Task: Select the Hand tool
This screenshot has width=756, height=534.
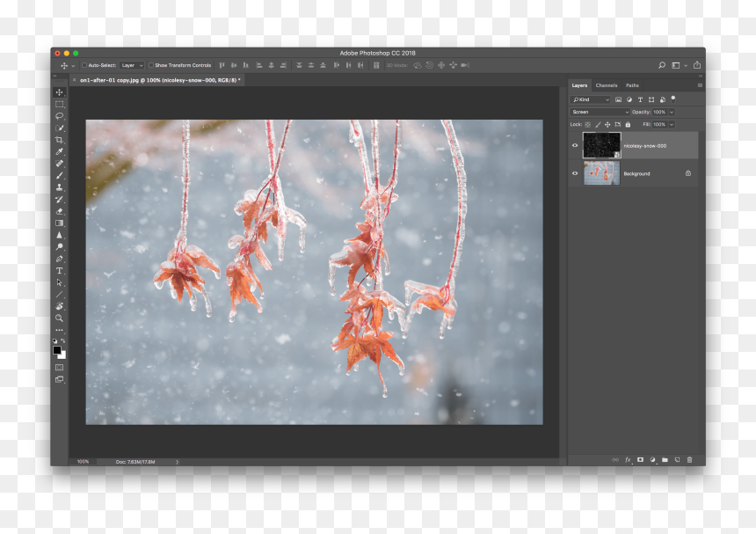Action: coord(59,306)
